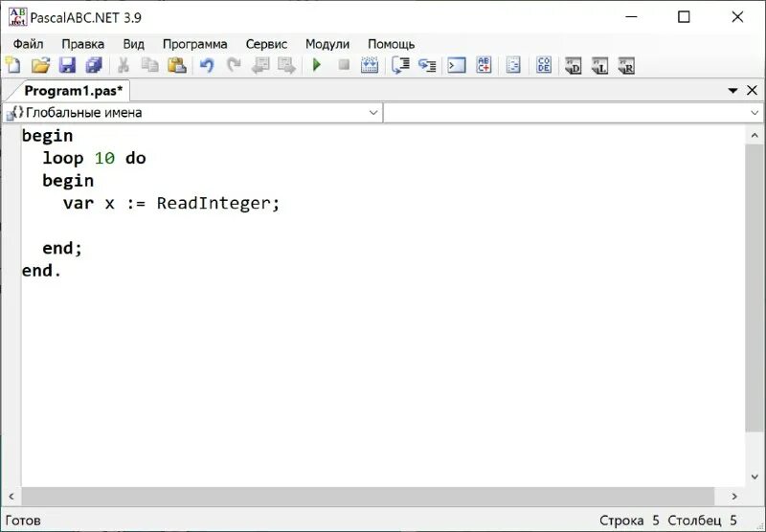766x532 pixels.
Task: Click the Cut scissors icon
Action: click(124, 65)
